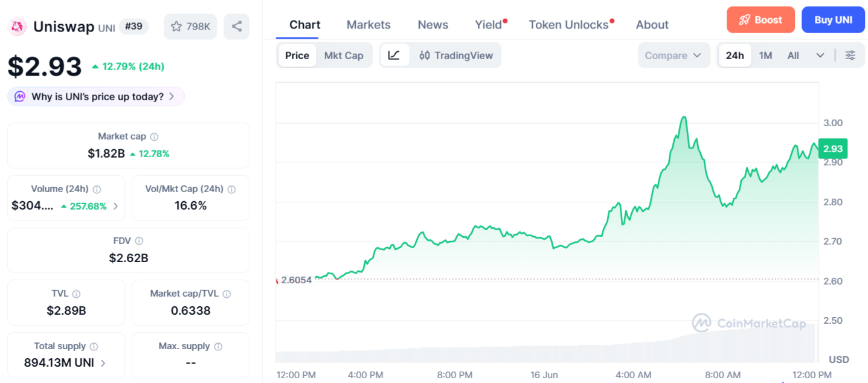
Task: Switch chart to Price view
Action: point(297,56)
